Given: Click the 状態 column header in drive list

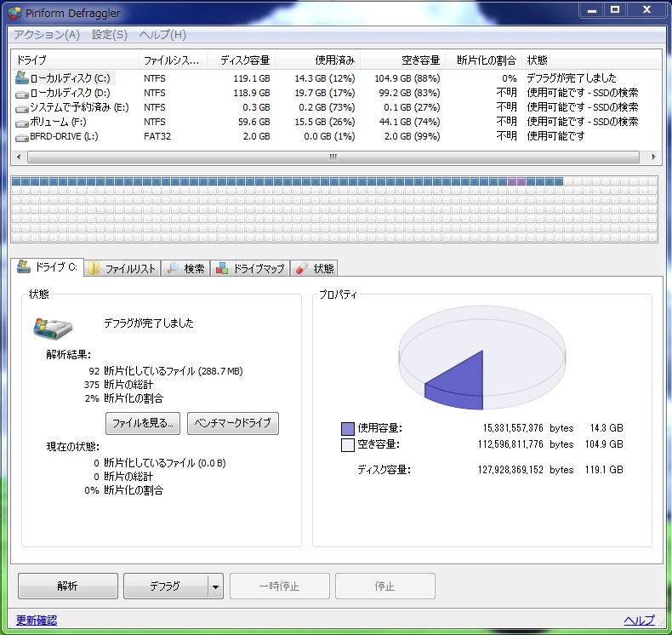Looking at the screenshot, I should (591, 60).
